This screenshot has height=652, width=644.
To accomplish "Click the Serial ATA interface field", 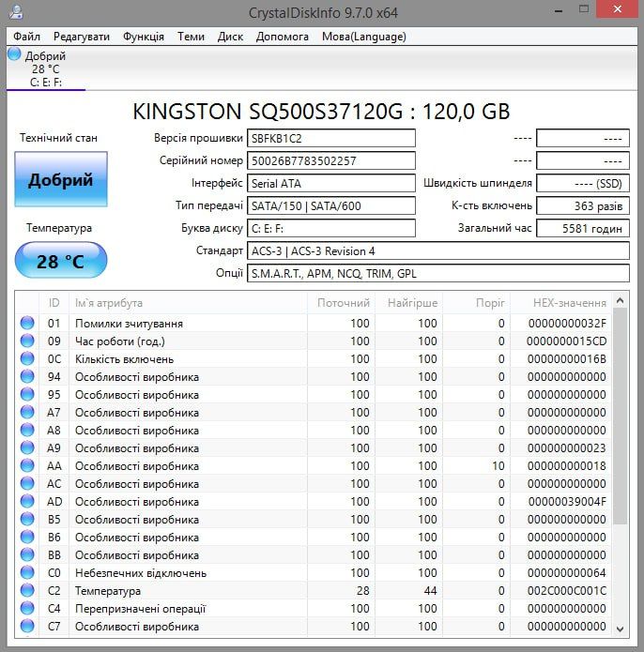I will 331,183.
